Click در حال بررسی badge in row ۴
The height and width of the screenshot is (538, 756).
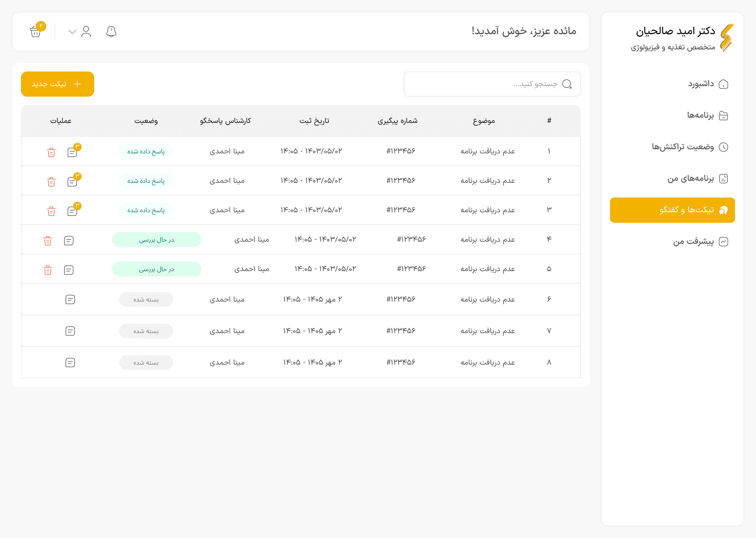(156, 240)
